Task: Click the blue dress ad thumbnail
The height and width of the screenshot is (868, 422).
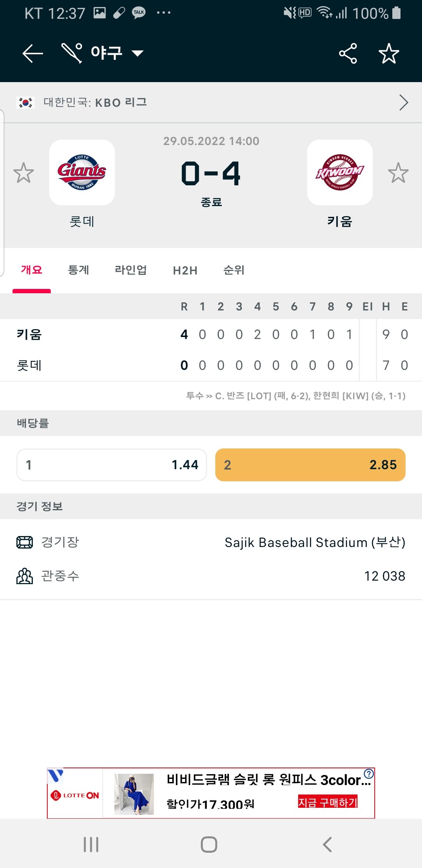Action: click(x=134, y=794)
